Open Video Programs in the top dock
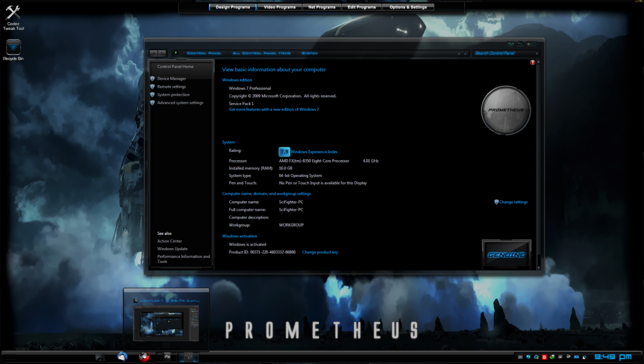644x364 pixels. coord(279,7)
